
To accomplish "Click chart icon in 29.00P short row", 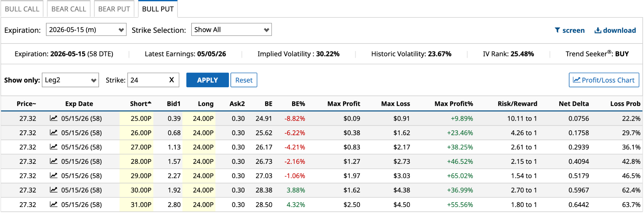I will 53,176.
